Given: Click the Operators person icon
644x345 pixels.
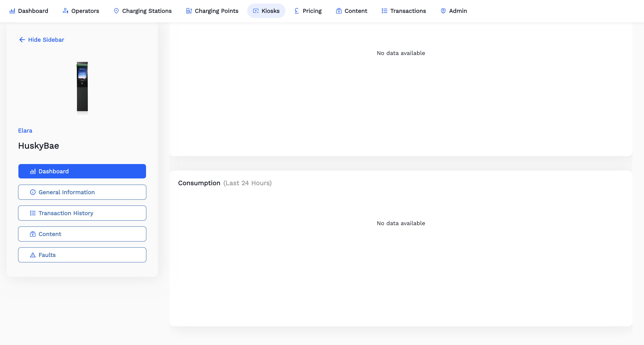Looking at the screenshot, I should coord(65,11).
